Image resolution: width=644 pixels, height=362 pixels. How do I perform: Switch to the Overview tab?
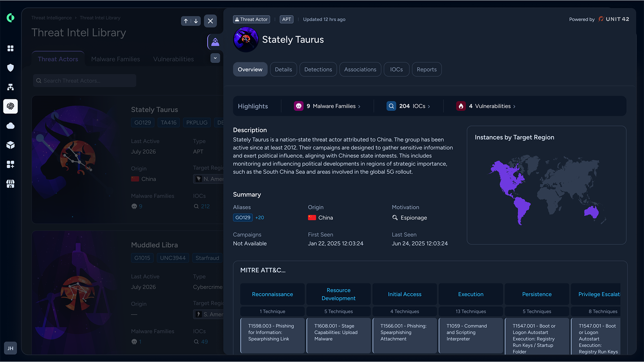pyautogui.click(x=250, y=69)
